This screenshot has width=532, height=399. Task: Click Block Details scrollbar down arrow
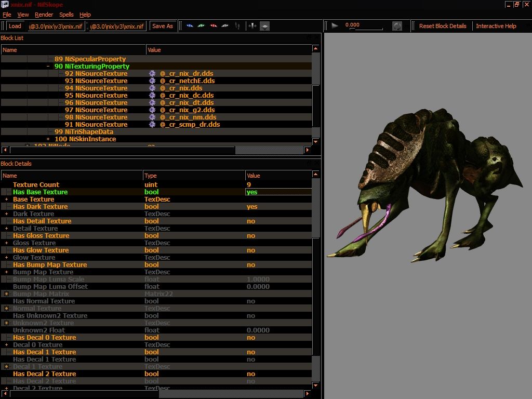315,385
